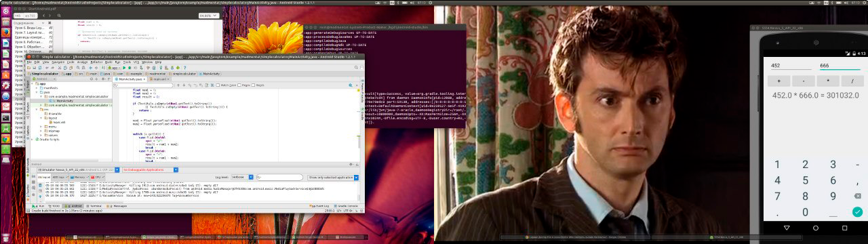
Task: Open the File menu in Android Studio
Action: pyautogui.click(x=29, y=62)
